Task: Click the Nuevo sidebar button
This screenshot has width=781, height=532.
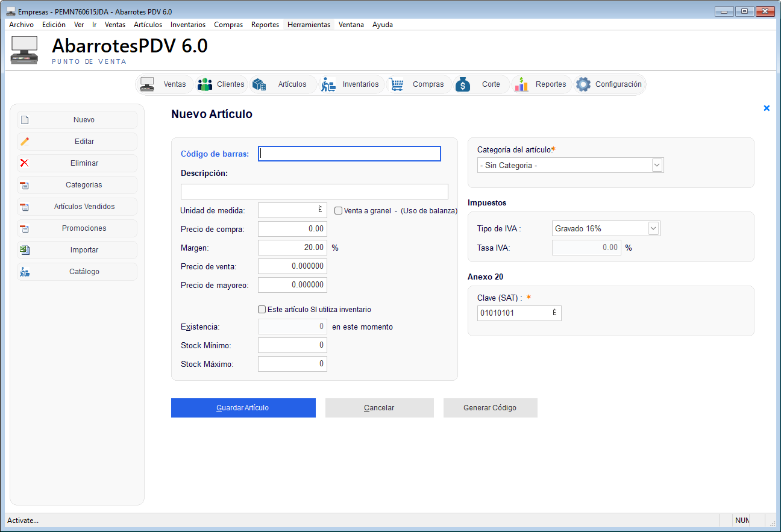Action: (x=77, y=120)
